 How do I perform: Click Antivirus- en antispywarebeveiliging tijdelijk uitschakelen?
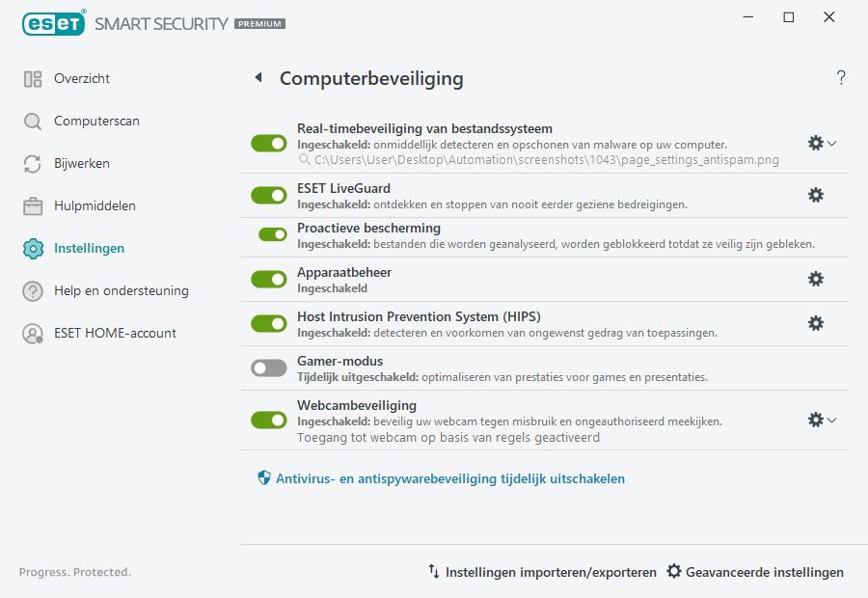point(450,477)
